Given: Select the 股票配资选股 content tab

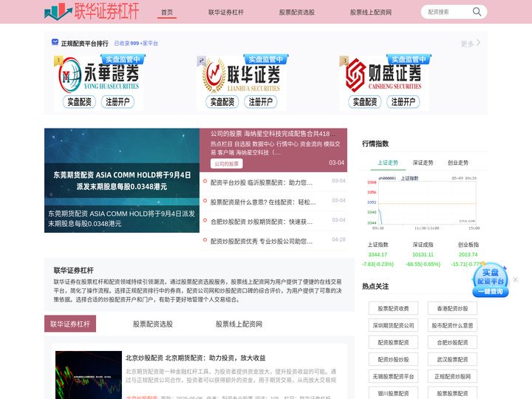Looking at the screenshot, I should pos(153,324).
